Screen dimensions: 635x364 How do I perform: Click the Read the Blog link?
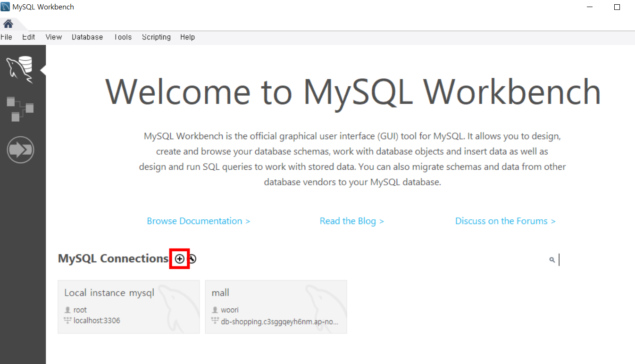pos(352,221)
